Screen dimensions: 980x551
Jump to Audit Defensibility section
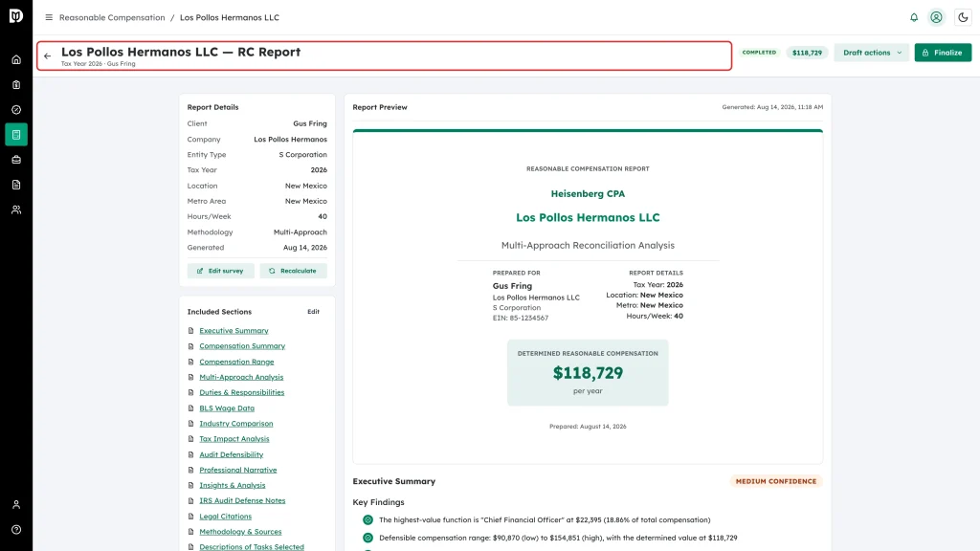pyautogui.click(x=232, y=454)
